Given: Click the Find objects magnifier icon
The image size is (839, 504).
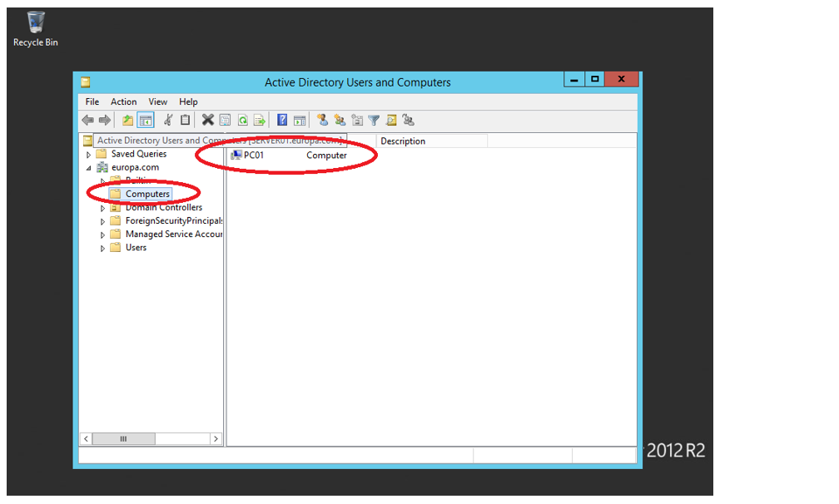Looking at the screenshot, I should 391,121.
